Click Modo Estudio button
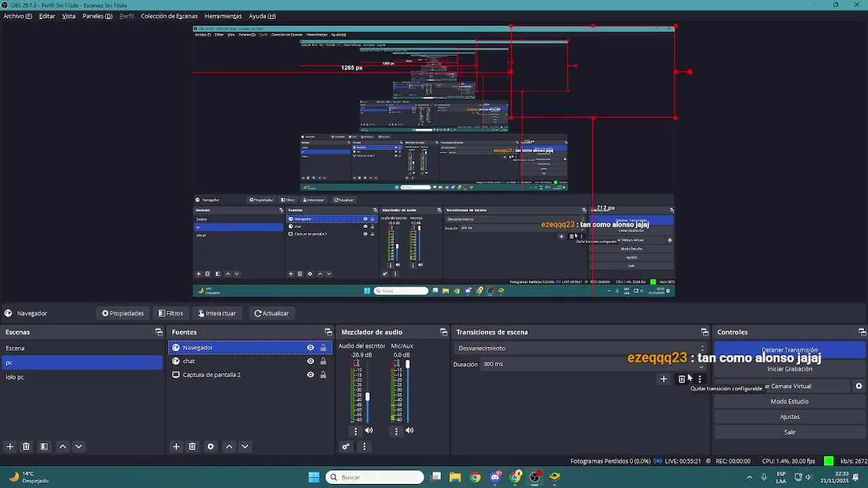 coord(789,402)
